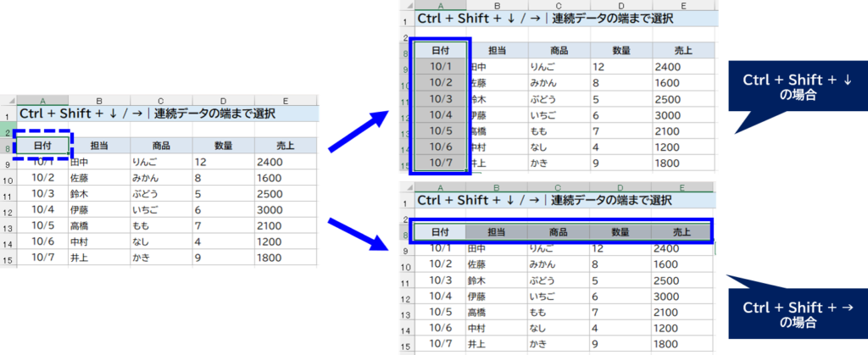Select column B header in left sheet
Screen dimensions: 868x355
[100, 101]
